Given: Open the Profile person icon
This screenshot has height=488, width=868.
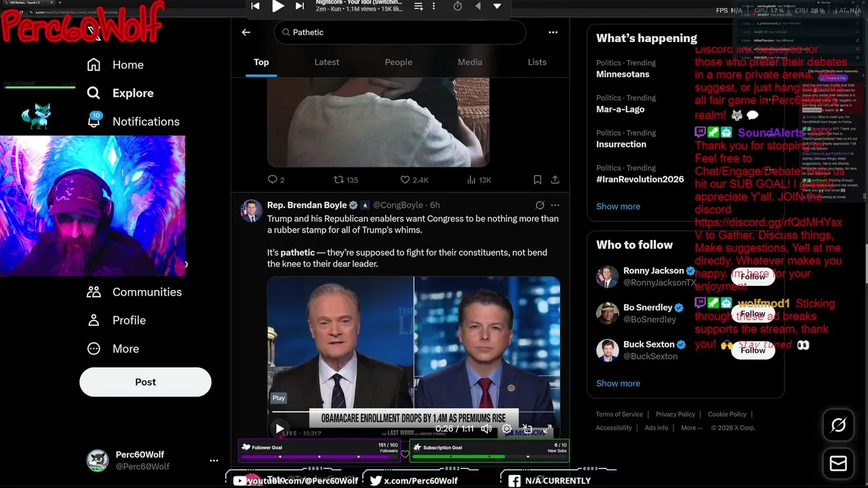Looking at the screenshot, I should point(94,321).
